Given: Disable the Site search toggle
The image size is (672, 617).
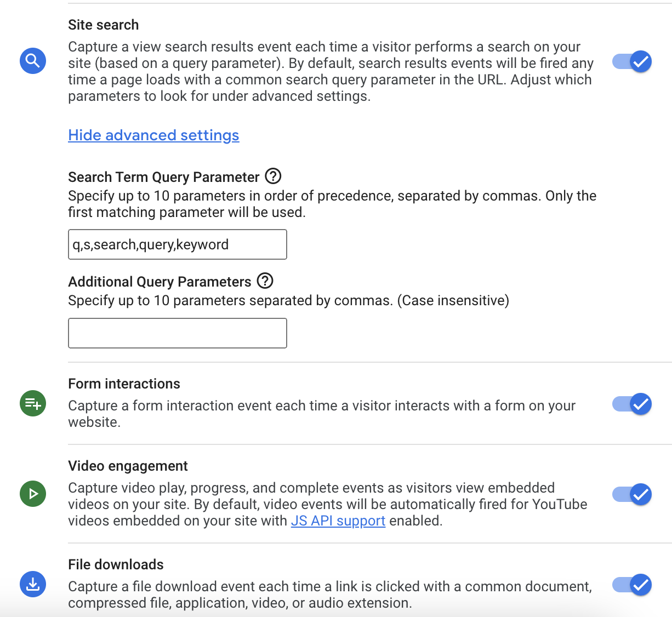Looking at the screenshot, I should [x=632, y=61].
